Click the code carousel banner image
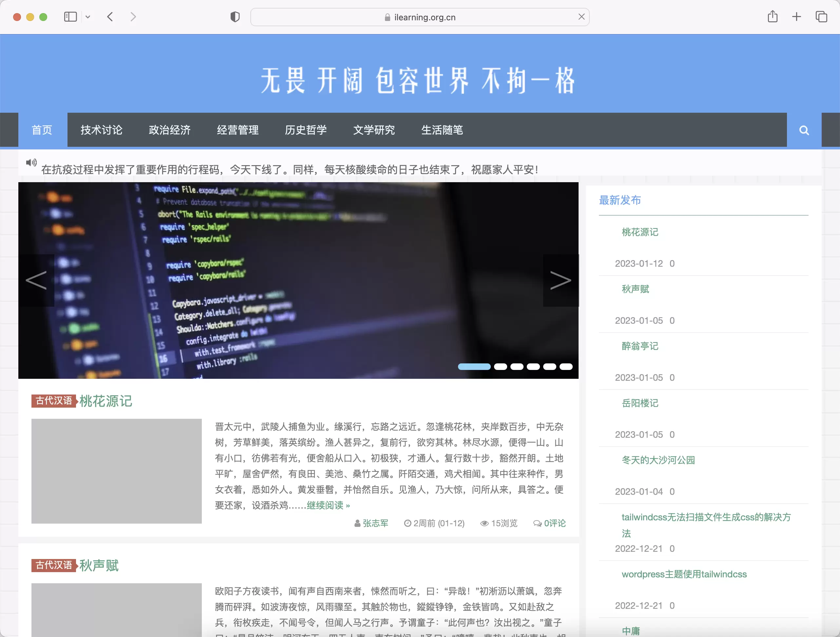Image resolution: width=840 pixels, height=637 pixels. coord(298,280)
